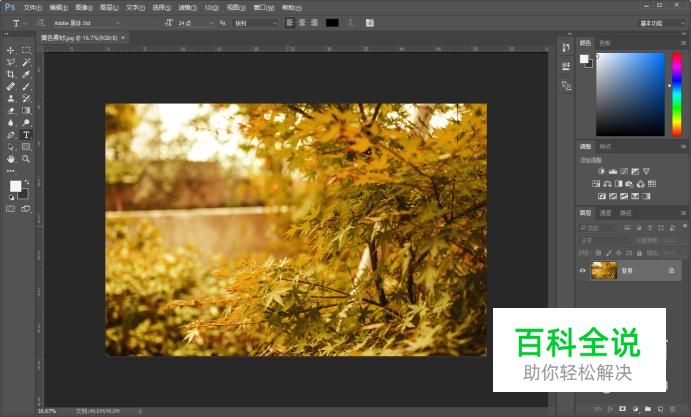The width and height of the screenshot is (691, 417).
Task: Select the Move tool
Action: pos(11,50)
